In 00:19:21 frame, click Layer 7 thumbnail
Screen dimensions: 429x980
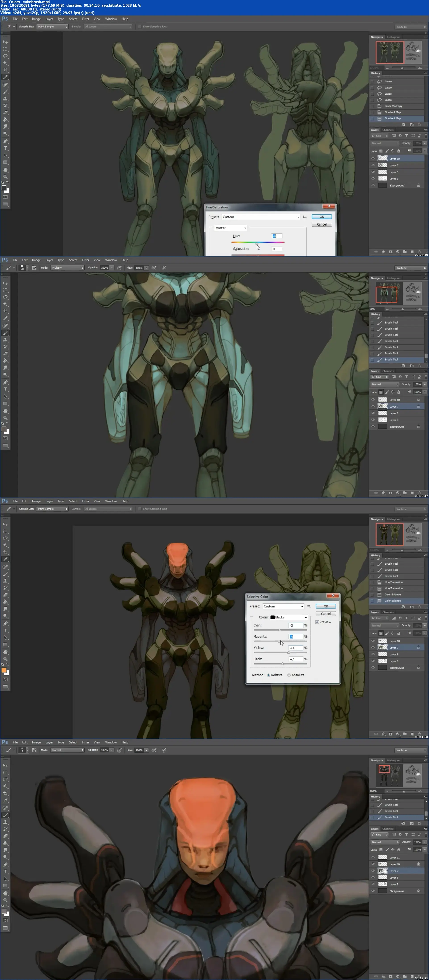(382, 871)
